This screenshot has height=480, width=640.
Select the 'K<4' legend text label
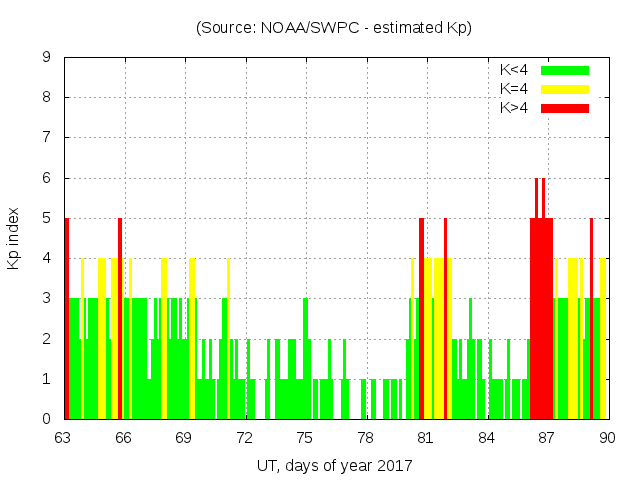pos(514,70)
